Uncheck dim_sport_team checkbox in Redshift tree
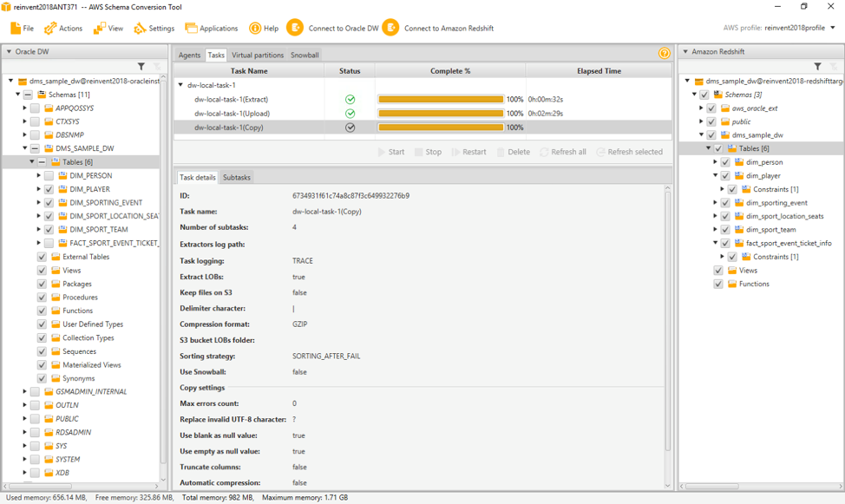 tap(725, 230)
